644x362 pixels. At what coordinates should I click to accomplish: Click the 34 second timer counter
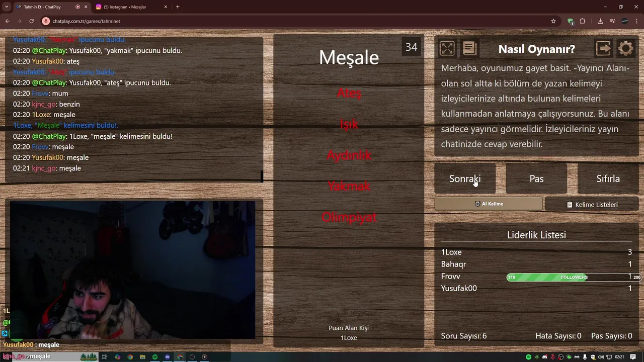point(411,47)
